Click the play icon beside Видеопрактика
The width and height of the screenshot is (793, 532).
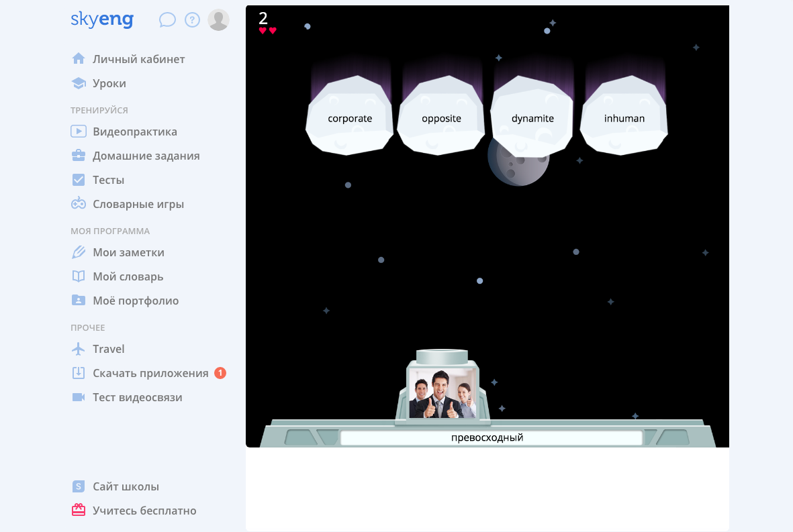coord(79,131)
